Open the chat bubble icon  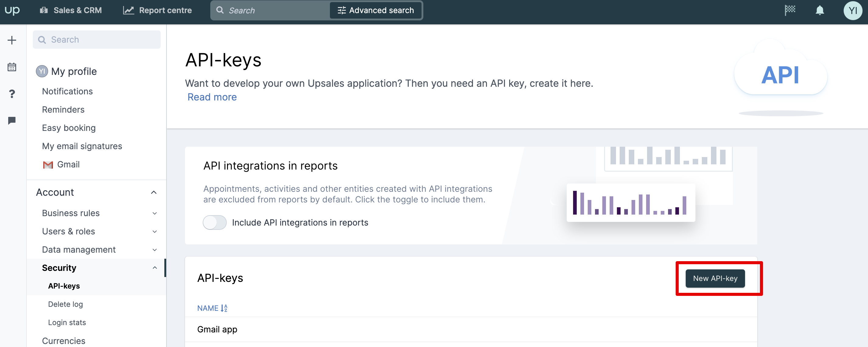[x=12, y=120]
